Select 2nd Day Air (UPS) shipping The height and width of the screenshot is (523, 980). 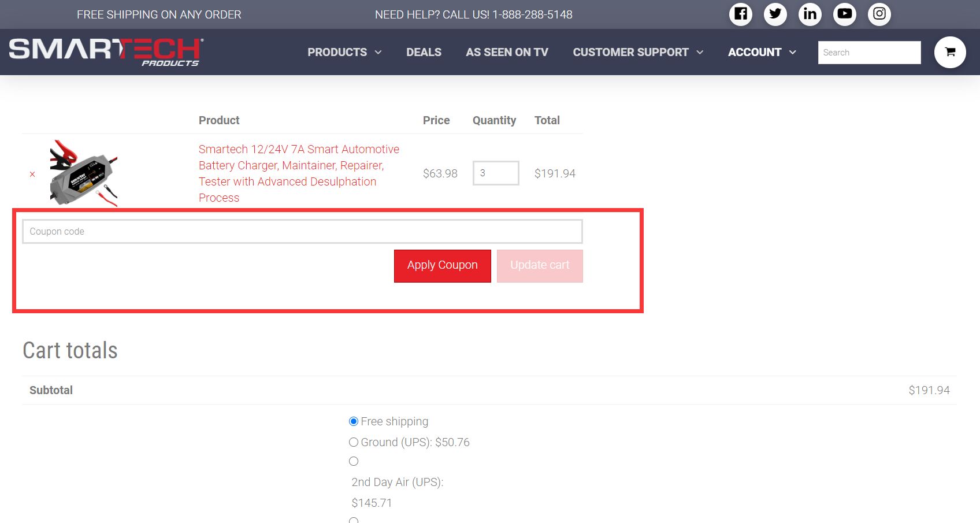pyautogui.click(x=354, y=461)
